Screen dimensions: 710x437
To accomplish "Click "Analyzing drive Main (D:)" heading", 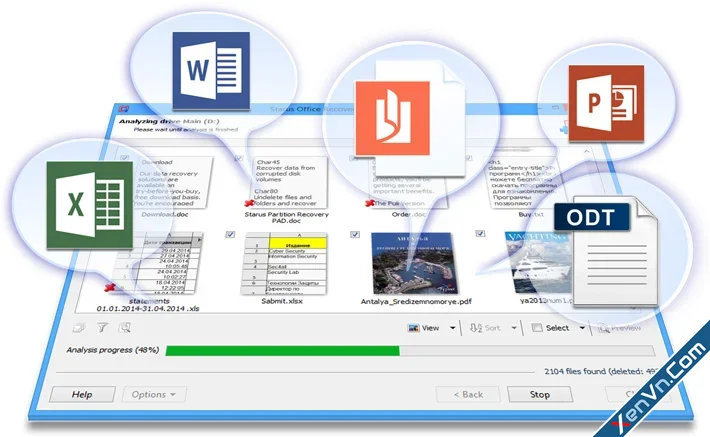I will [x=169, y=121].
